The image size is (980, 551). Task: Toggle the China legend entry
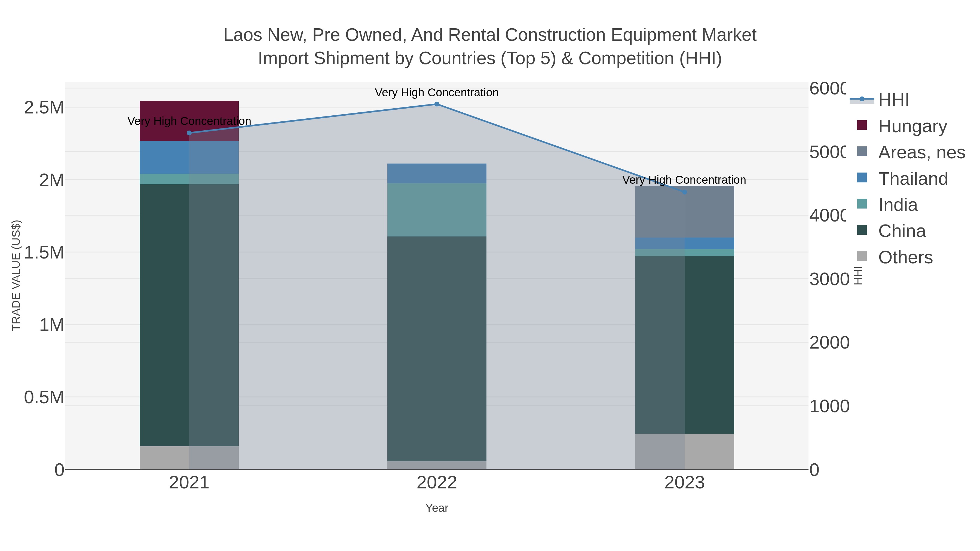(x=891, y=231)
